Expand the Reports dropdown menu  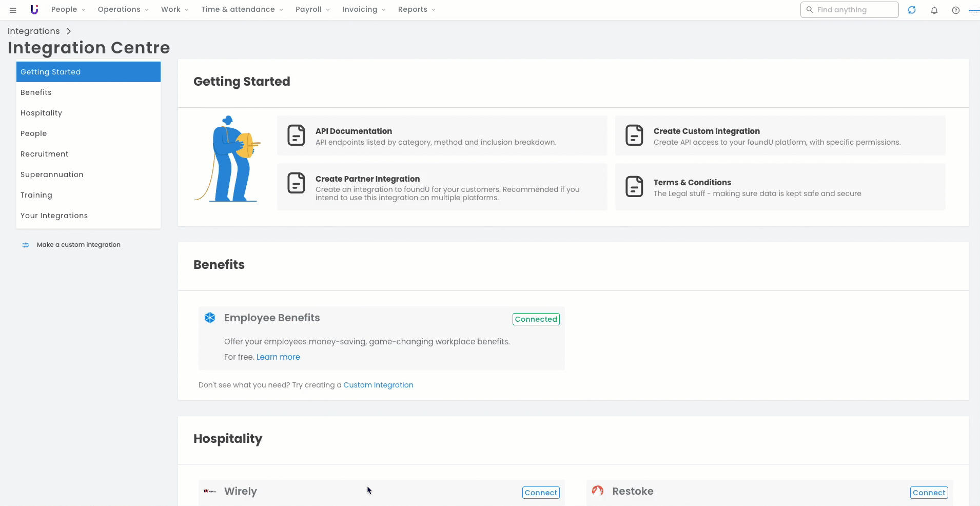pyautogui.click(x=417, y=10)
